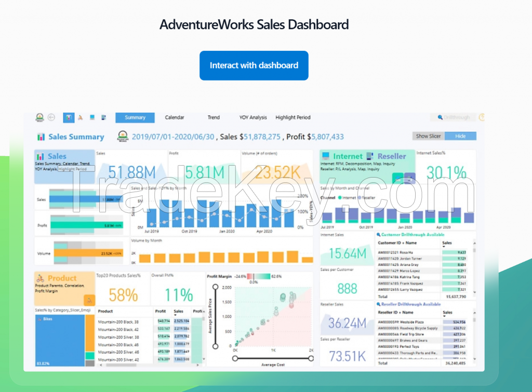Click the Mountain-200 Silver, 46 row
The width and height of the screenshot is (532, 392).
149,352
